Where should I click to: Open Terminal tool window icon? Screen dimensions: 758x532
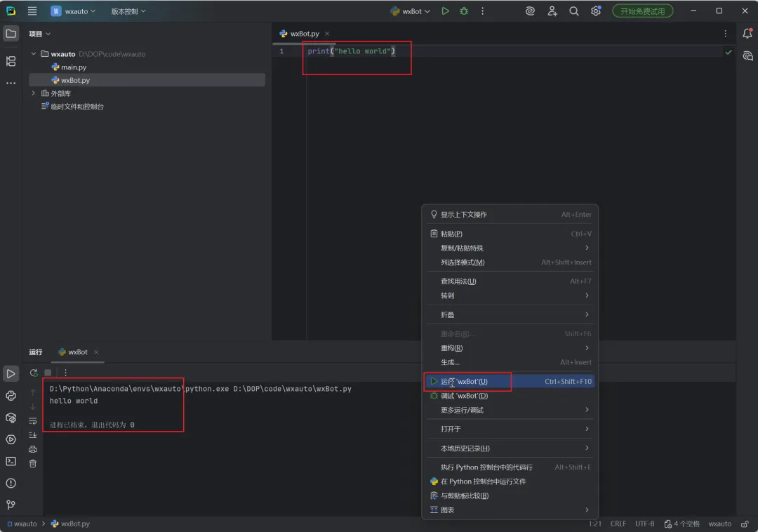click(x=11, y=461)
